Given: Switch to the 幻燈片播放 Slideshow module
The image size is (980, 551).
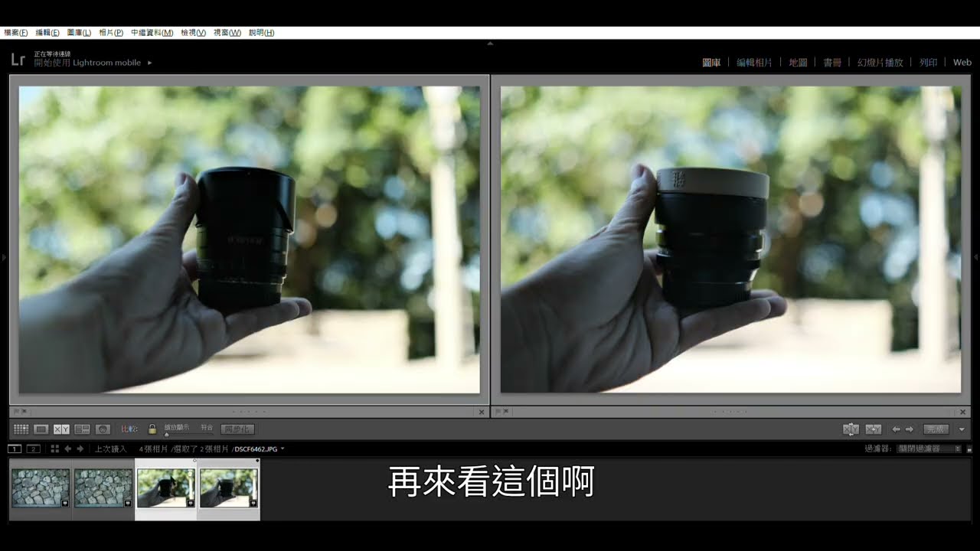Looking at the screenshot, I should pos(880,63).
